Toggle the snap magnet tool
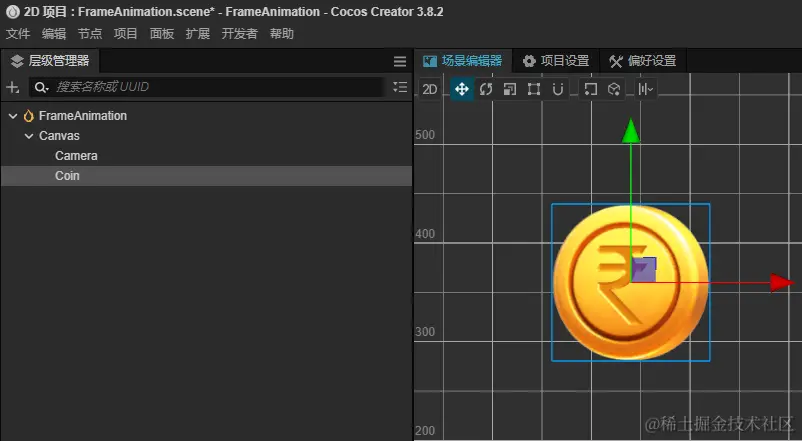This screenshot has height=441, width=802. [558, 90]
